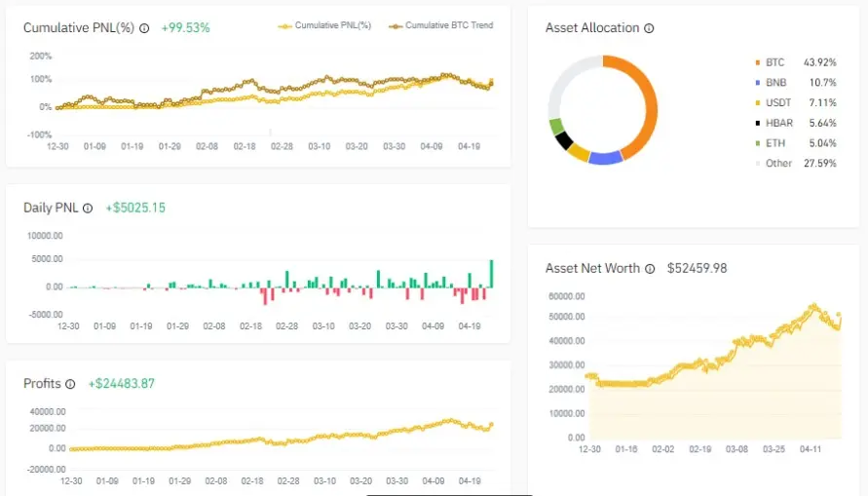
Task: Click the +99.53% cumulative PNL value
Action: (x=185, y=27)
